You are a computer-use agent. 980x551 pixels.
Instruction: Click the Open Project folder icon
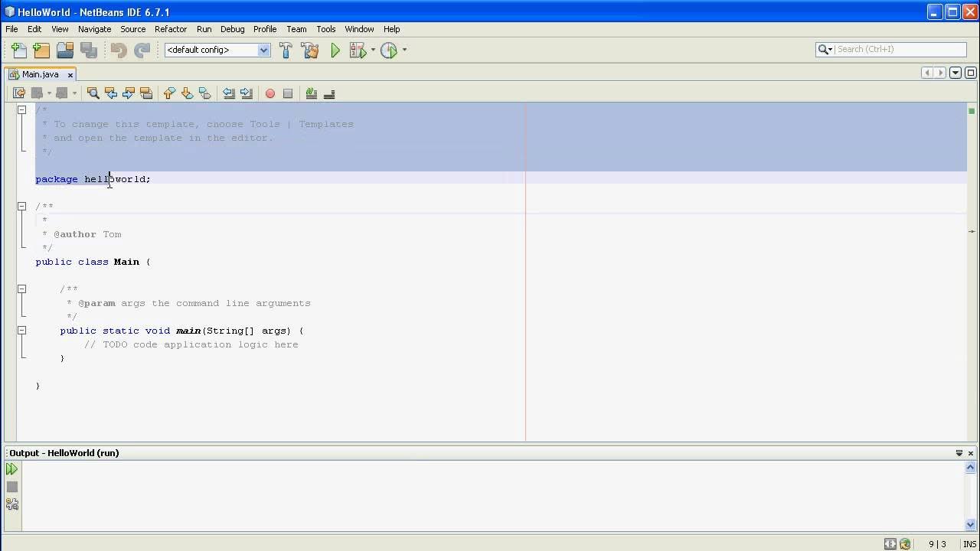(x=65, y=50)
